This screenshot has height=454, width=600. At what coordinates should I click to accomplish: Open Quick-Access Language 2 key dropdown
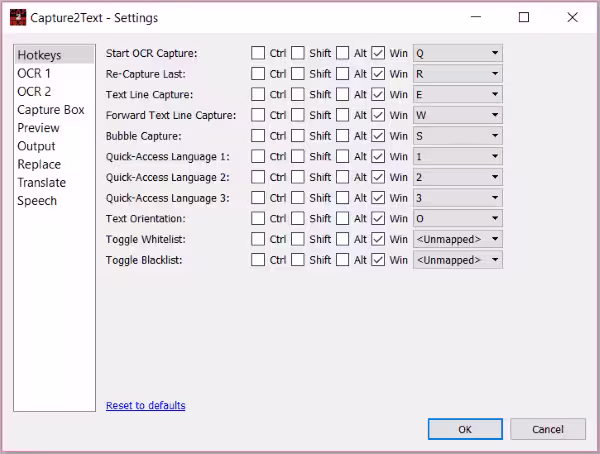pos(458,177)
